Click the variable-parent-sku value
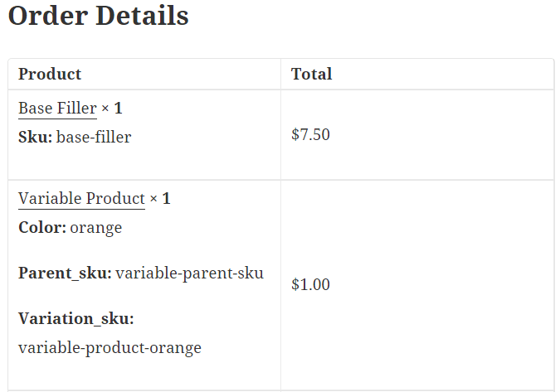 [189, 273]
